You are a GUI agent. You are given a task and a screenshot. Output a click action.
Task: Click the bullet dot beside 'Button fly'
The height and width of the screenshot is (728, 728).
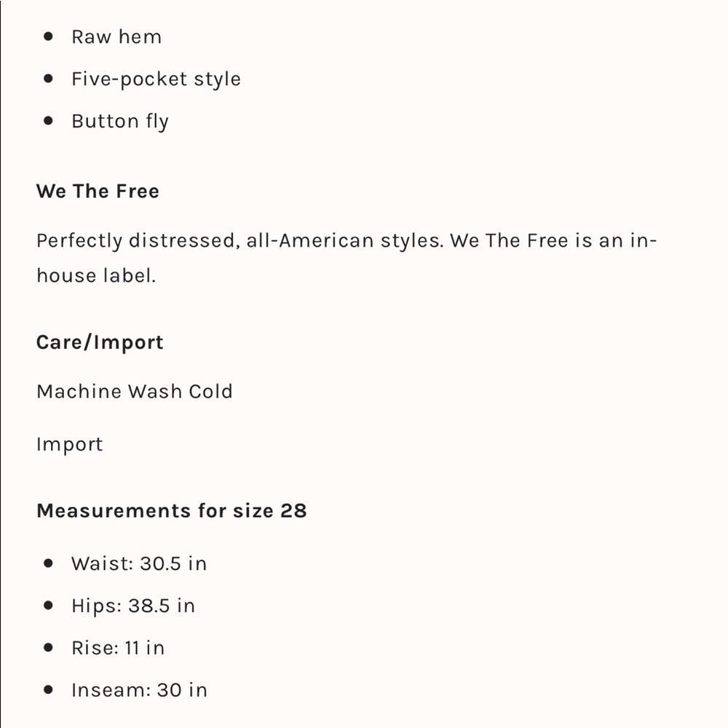pyautogui.click(x=48, y=121)
